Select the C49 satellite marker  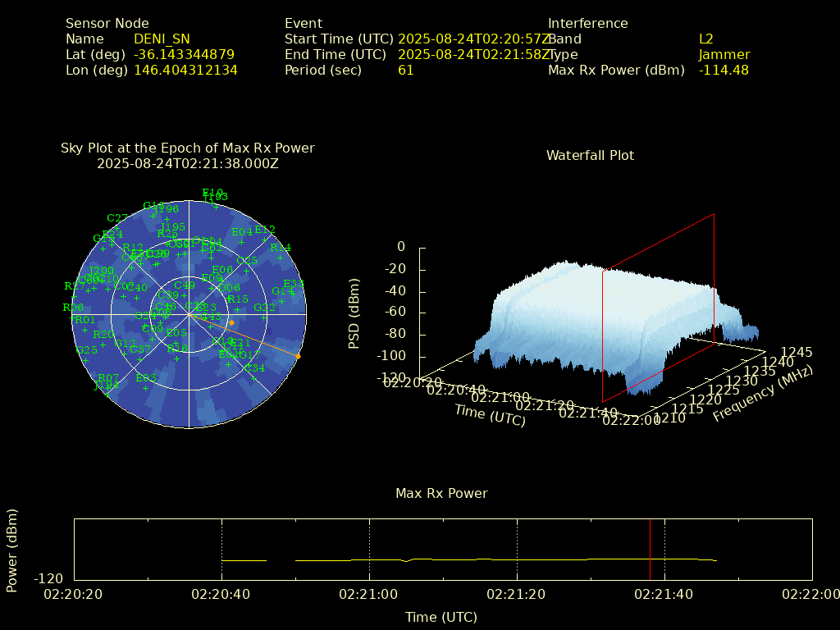(185, 295)
